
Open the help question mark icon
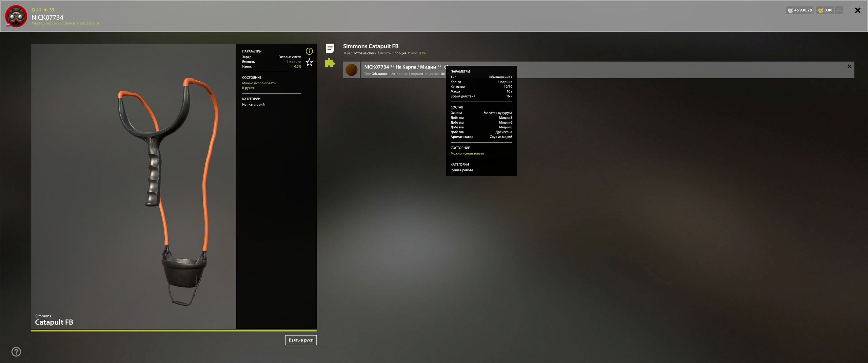[x=16, y=351]
